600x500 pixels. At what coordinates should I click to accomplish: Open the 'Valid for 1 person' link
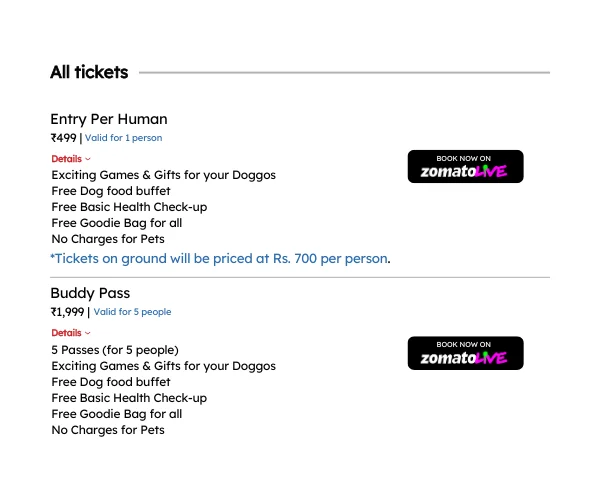[123, 138]
